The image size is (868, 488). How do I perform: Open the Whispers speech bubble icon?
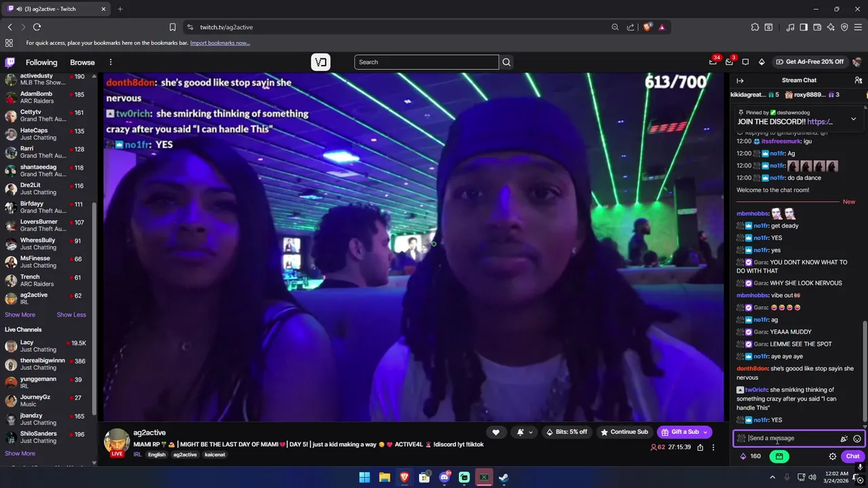(745, 62)
